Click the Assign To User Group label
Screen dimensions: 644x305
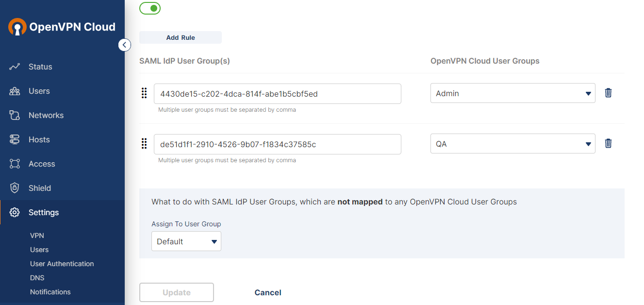[x=186, y=224]
